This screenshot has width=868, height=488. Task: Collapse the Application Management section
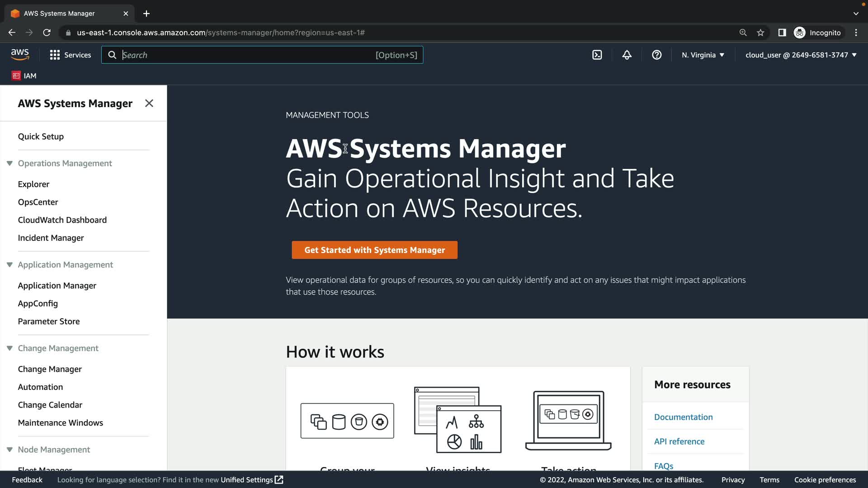(x=9, y=265)
